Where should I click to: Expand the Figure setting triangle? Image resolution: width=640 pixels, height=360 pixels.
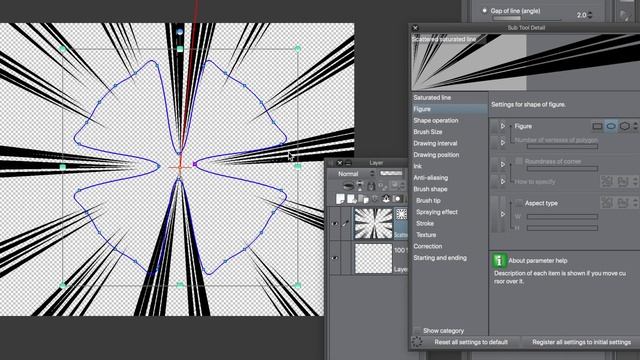pos(503,127)
